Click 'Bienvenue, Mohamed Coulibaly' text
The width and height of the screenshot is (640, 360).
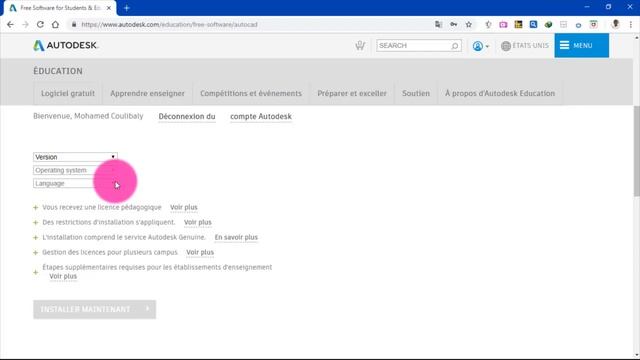point(88,116)
